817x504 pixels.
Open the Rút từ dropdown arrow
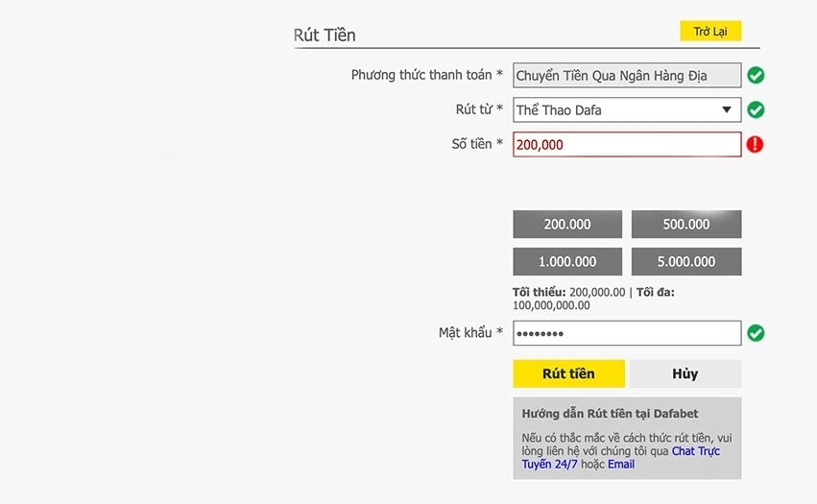point(727,110)
